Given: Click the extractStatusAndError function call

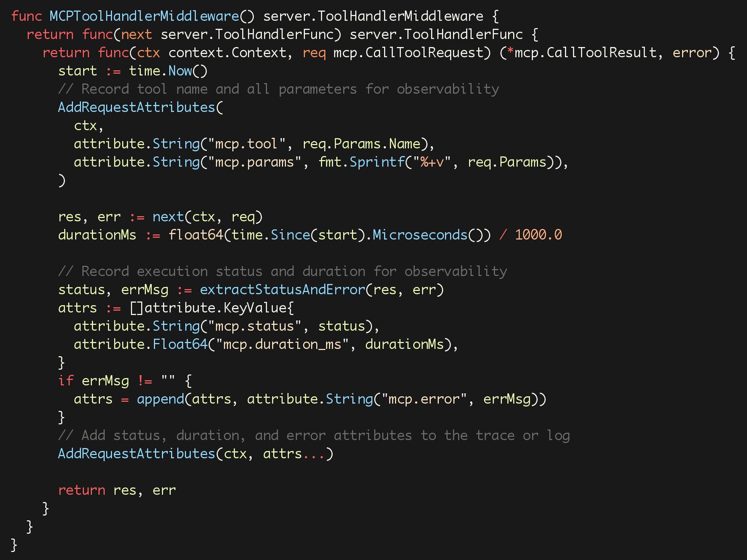Looking at the screenshot, I should pyautogui.click(x=282, y=290).
